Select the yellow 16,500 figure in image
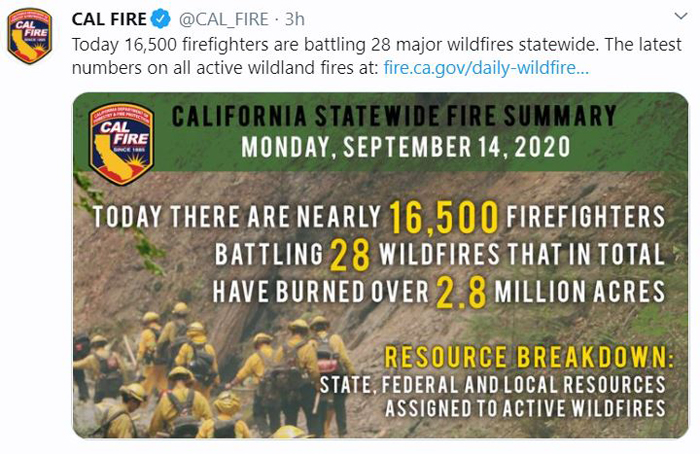 444,217
